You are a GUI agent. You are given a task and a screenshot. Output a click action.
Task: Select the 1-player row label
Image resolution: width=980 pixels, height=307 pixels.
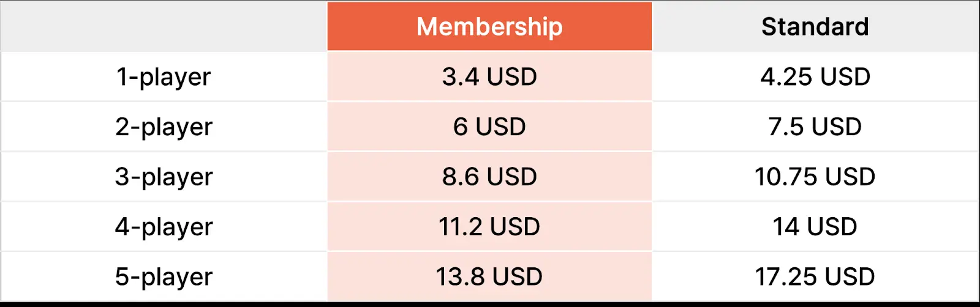point(164,77)
